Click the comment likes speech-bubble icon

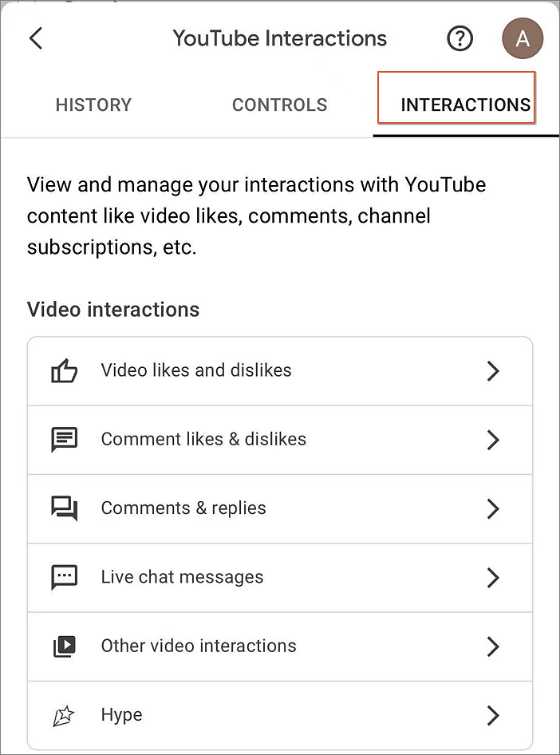64,439
